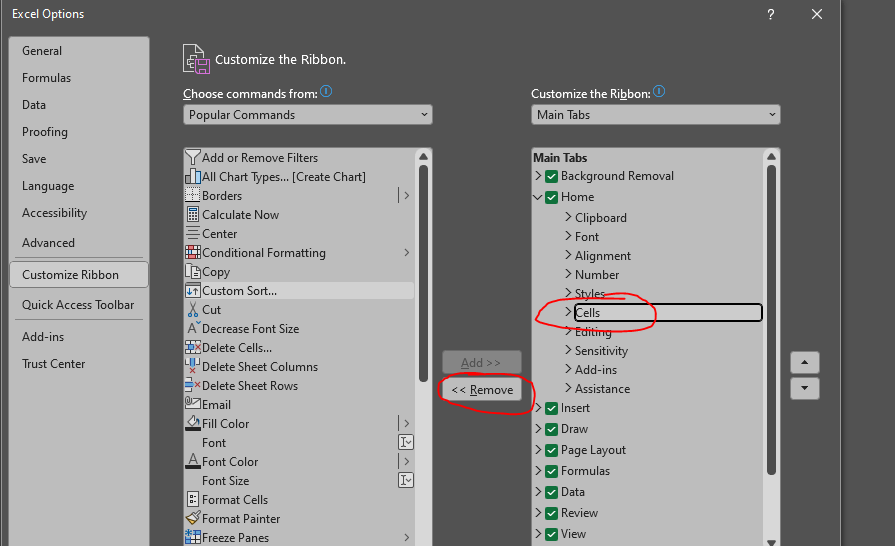Open the Font Size combo box indicator
The height and width of the screenshot is (546, 895).
point(405,480)
